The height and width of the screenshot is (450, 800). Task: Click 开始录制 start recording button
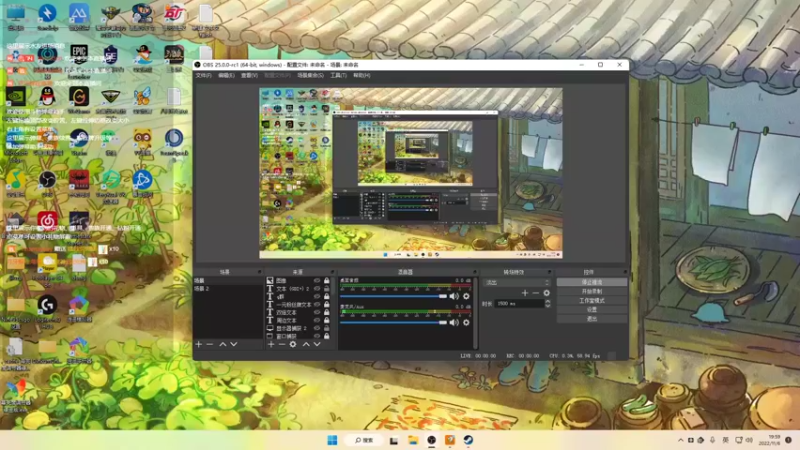(592, 291)
